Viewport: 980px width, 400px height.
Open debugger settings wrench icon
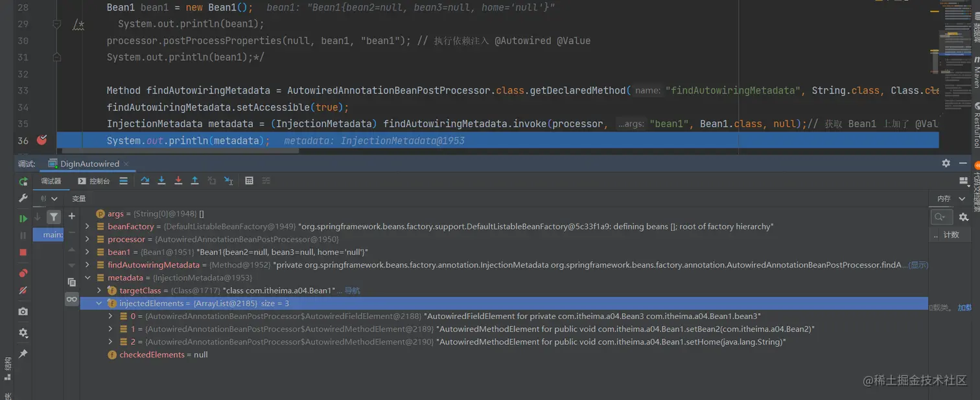click(23, 198)
